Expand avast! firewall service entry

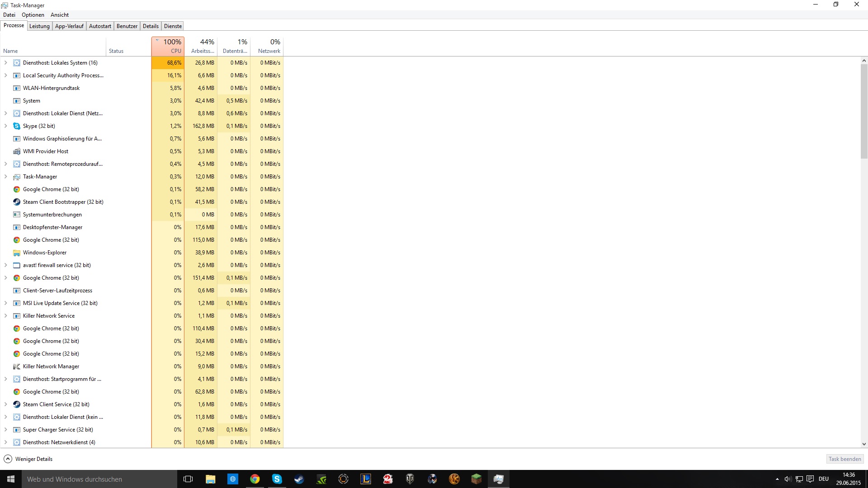tap(6, 265)
